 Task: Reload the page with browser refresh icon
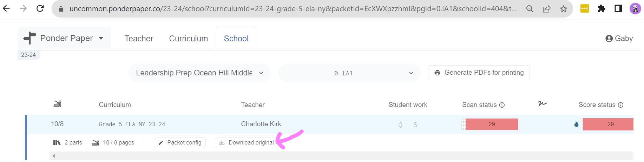40,8
